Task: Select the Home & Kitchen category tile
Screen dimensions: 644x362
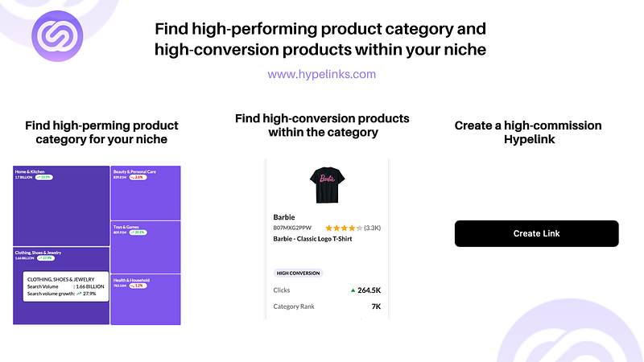Action: pos(61,205)
